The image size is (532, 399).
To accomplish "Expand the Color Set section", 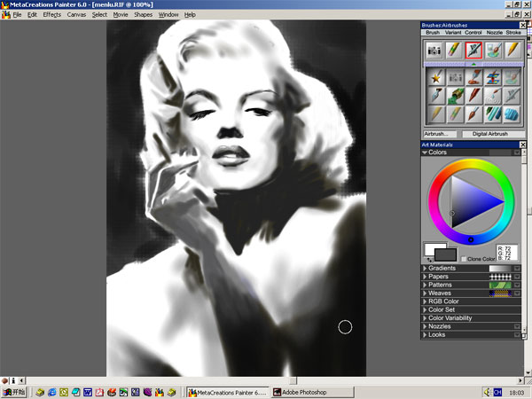I will click(425, 309).
